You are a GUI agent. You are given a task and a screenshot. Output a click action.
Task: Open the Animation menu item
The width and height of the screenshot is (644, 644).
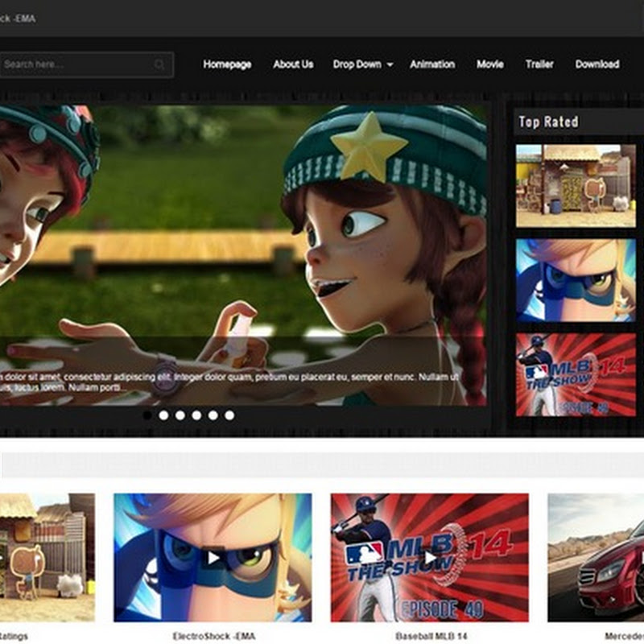tap(432, 64)
